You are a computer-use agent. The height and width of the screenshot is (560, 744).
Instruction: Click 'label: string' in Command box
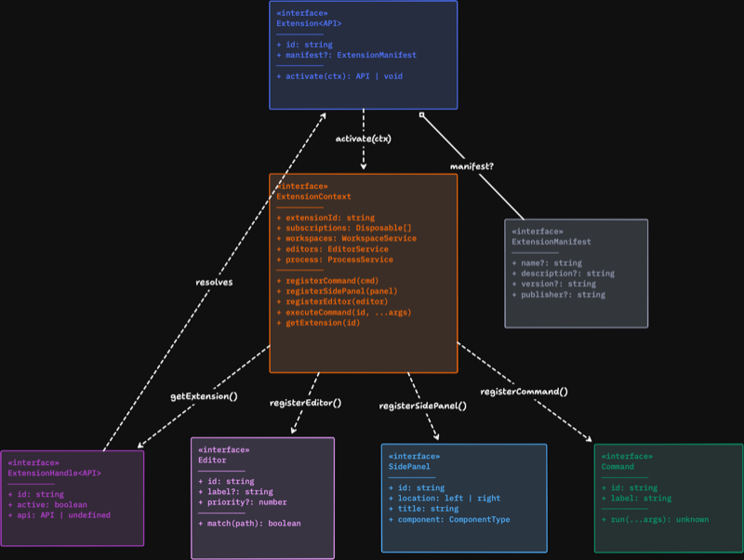641,499
